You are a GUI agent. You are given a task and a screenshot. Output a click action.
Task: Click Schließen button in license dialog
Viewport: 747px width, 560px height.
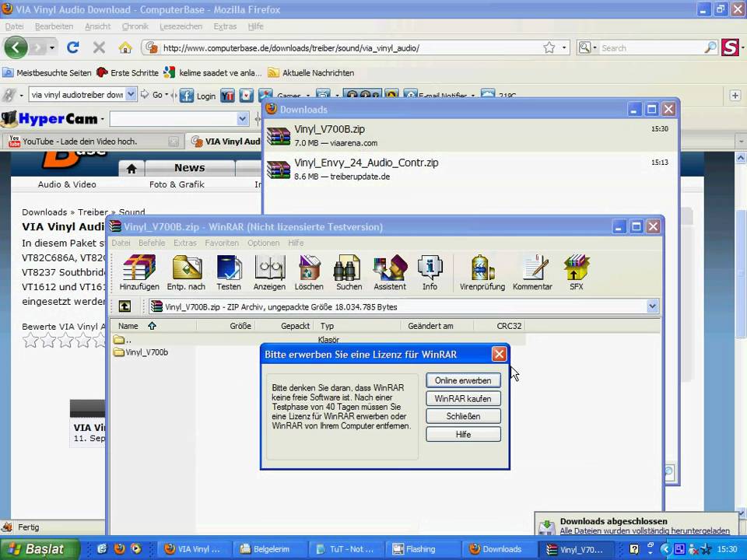463,416
